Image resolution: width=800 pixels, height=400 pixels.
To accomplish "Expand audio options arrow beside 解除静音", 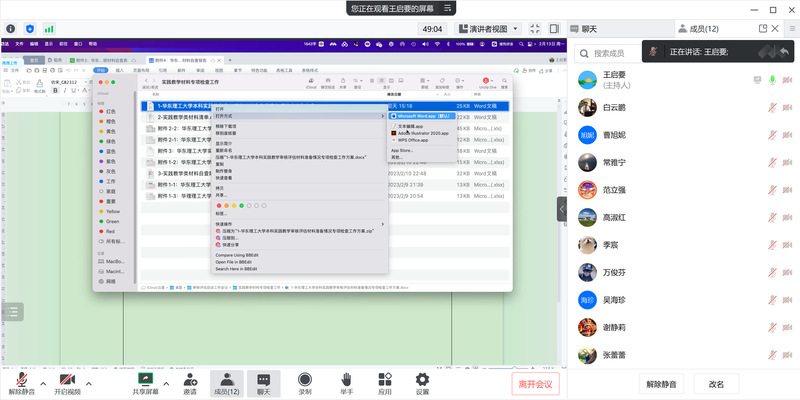I will (x=42, y=383).
